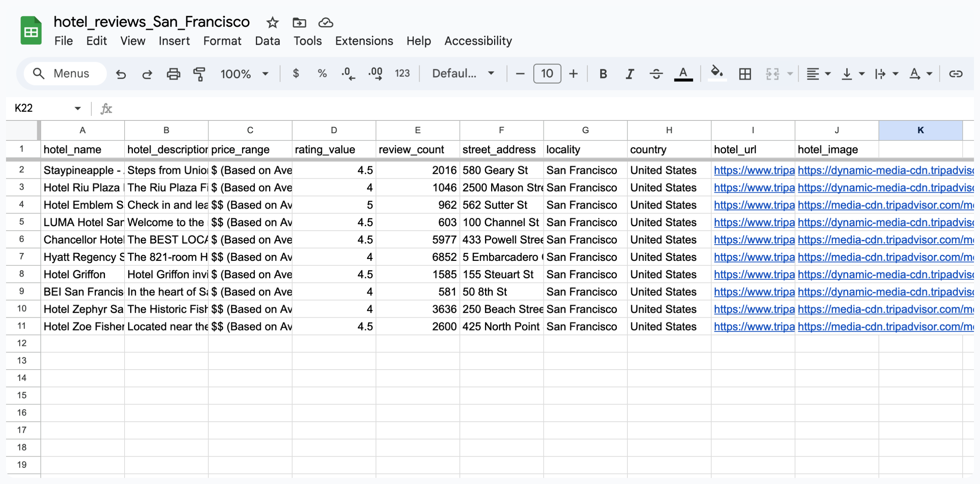Viewport: 980px width, 484px height.
Task: Click into the formula bar
Action: click(x=544, y=108)
